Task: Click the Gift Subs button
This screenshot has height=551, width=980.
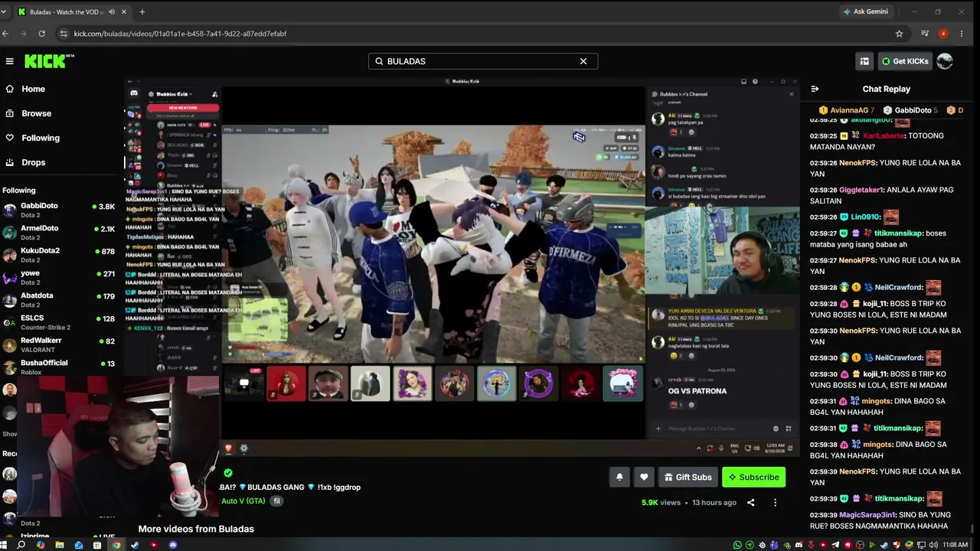Action: [x=688, y=477]
